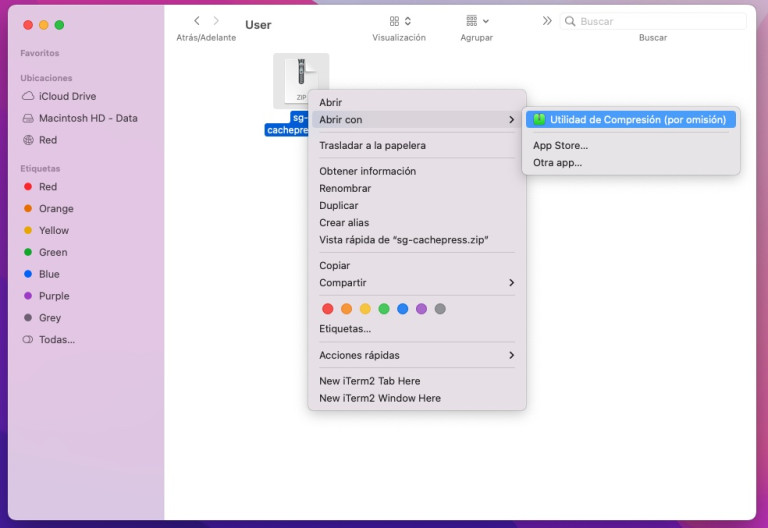Screen dimensions: 768x528
Task: Choose Abrir in the context menu
Action: (417, 102)
